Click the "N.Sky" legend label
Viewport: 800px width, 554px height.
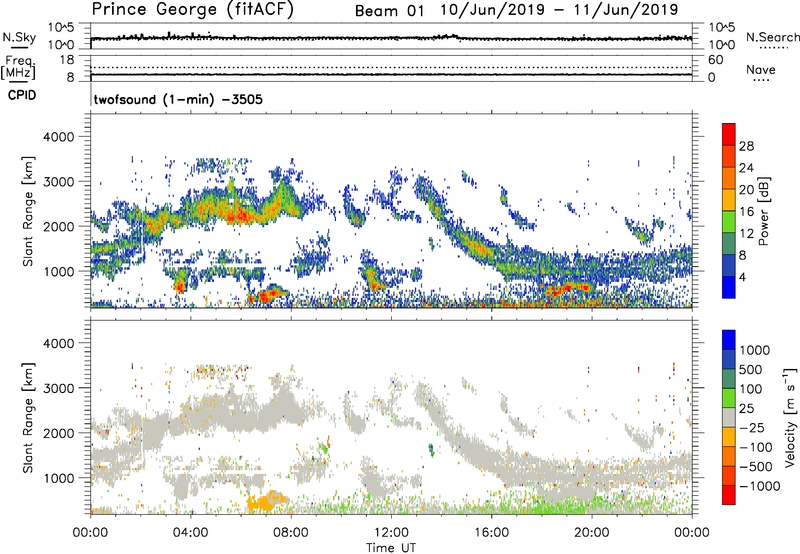click(x=19, y=37)
